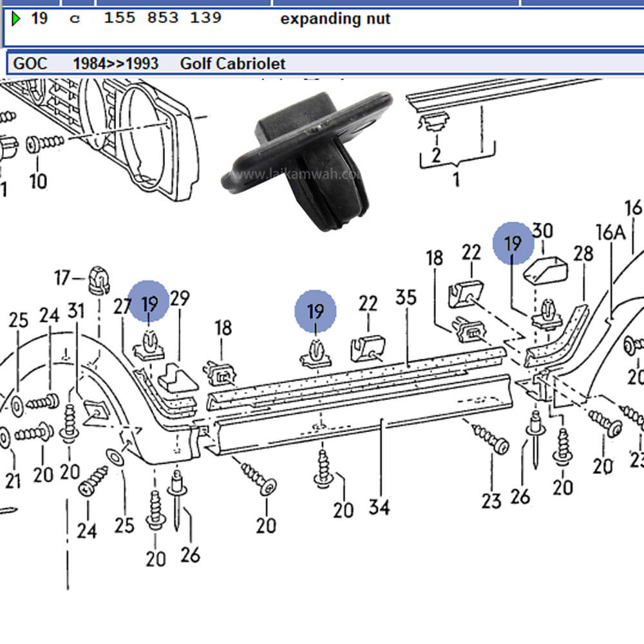Select the highlighted 19 callout on the door sill
Viewport: 644px width, 644px height.
pyautogui.click(x=314, y=312)
